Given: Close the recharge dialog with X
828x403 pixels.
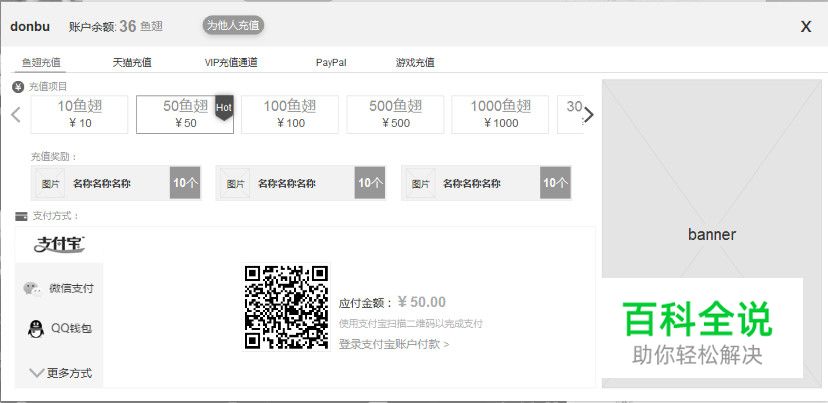Looking at the screenshot, I should [805, 27].
